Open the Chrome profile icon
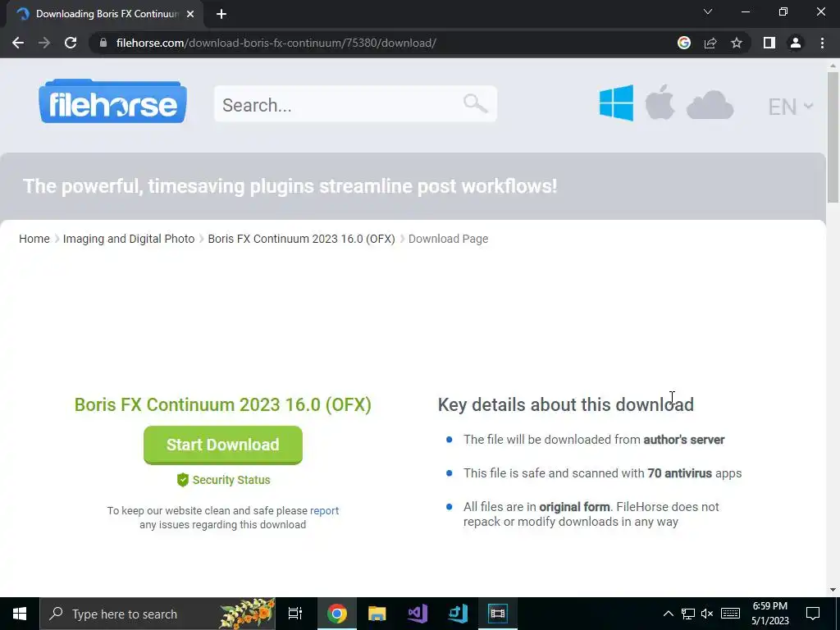 click(796, 43)
